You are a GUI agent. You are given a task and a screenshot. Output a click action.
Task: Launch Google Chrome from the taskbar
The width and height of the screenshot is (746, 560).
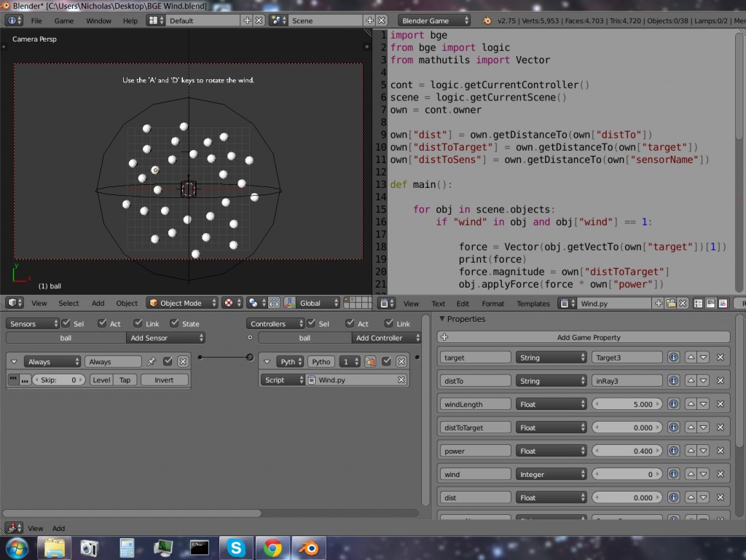272,548
